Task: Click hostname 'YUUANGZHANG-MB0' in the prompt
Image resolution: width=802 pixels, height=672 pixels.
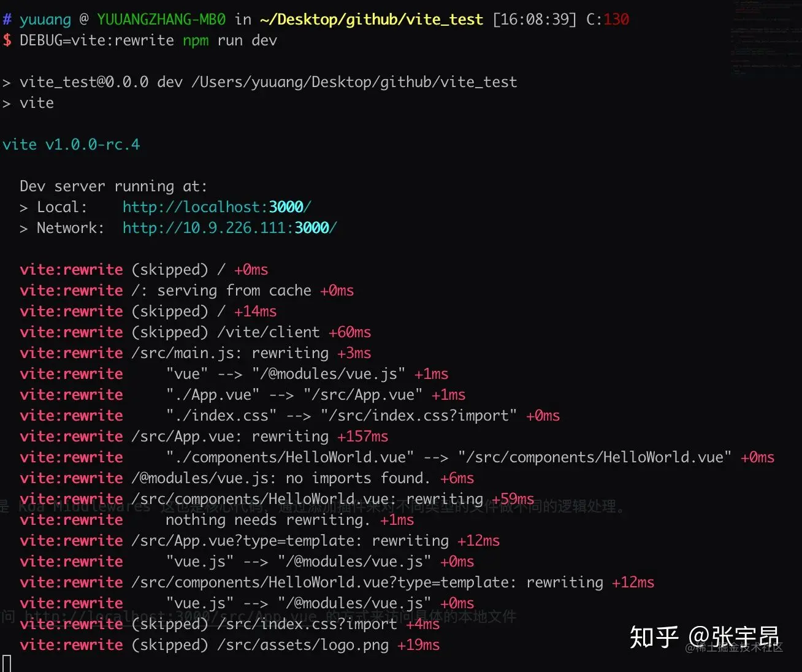Action: pyautogui.click(x=161, y=20)
